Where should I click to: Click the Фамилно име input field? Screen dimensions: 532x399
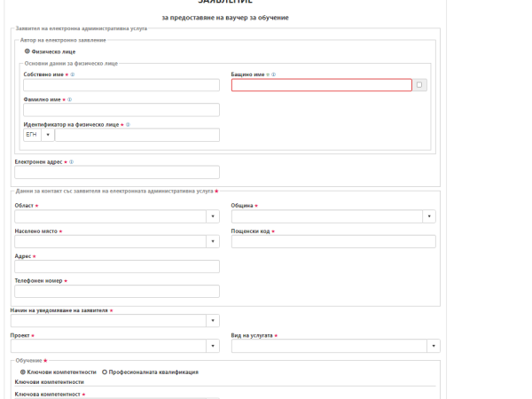pyautogui.click(x=121, y=110)
